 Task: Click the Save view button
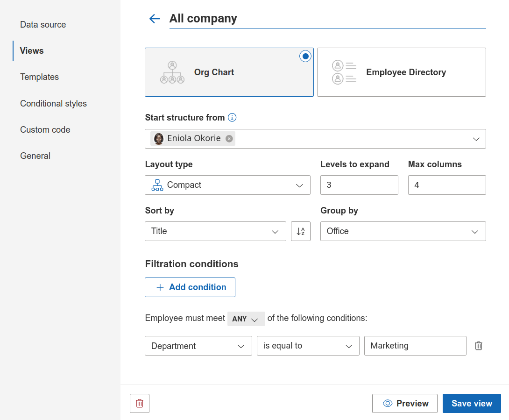point(472,404)
